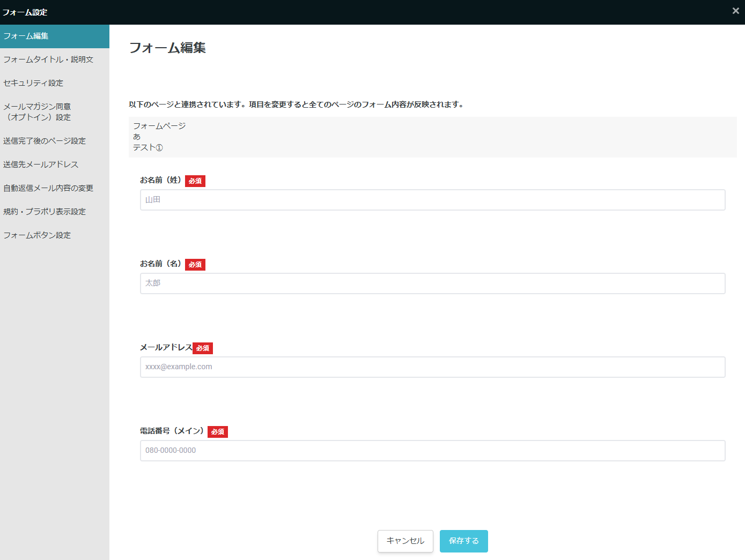745x560 pixels.
Task: Open メールマガジン同意(オプトイン)設定
Action: point(38,112)
